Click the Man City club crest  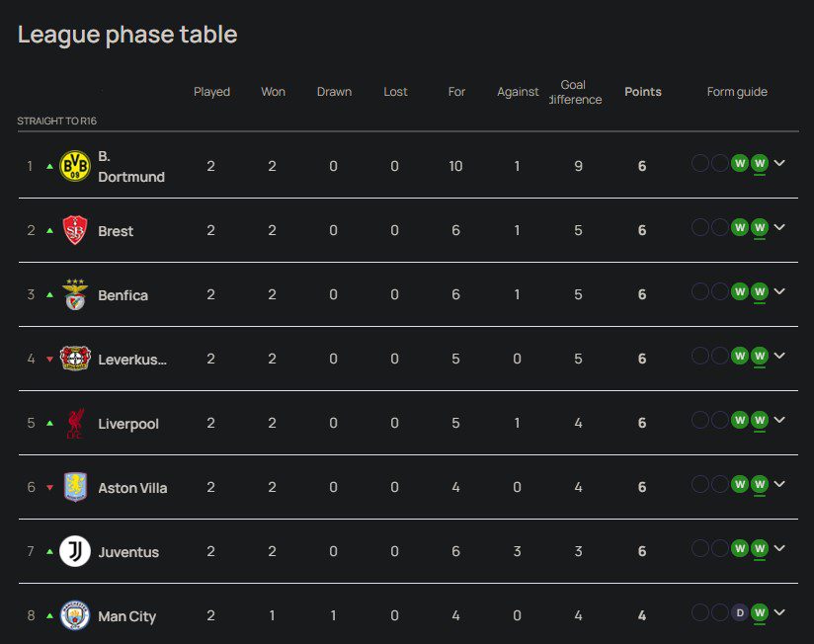click(75, 615)
